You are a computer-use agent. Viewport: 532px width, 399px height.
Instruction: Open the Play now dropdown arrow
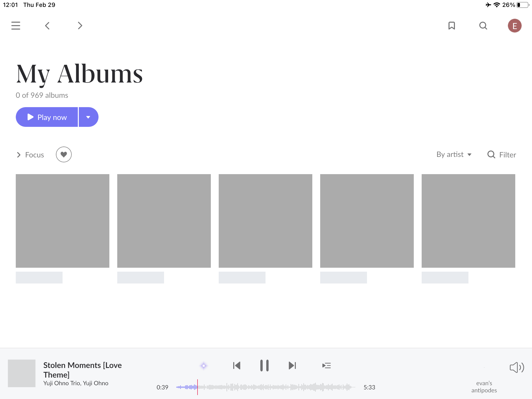coord(88,117)
